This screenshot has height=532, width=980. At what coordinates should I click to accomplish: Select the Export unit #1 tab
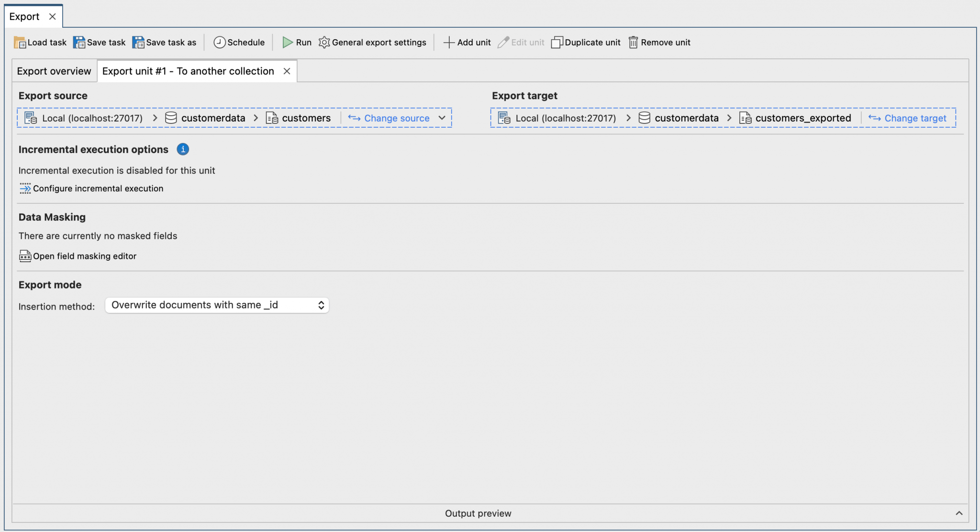coord(188,71)
